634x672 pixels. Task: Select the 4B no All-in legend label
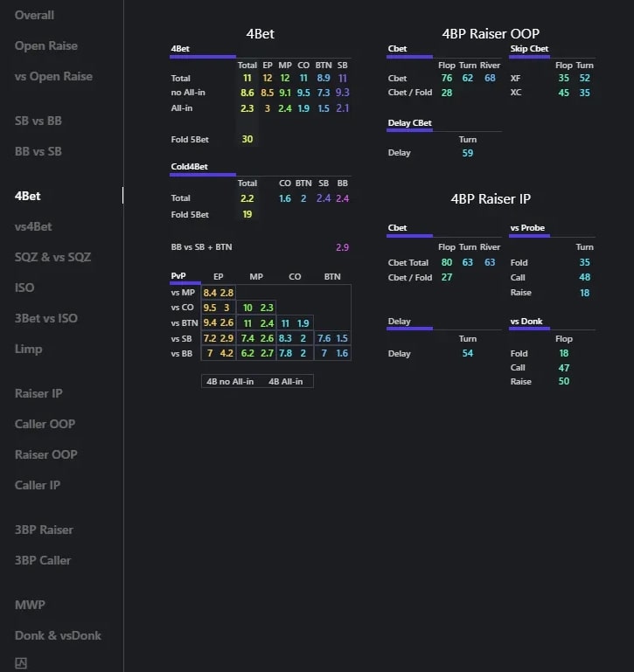click(x=229, y=381)
